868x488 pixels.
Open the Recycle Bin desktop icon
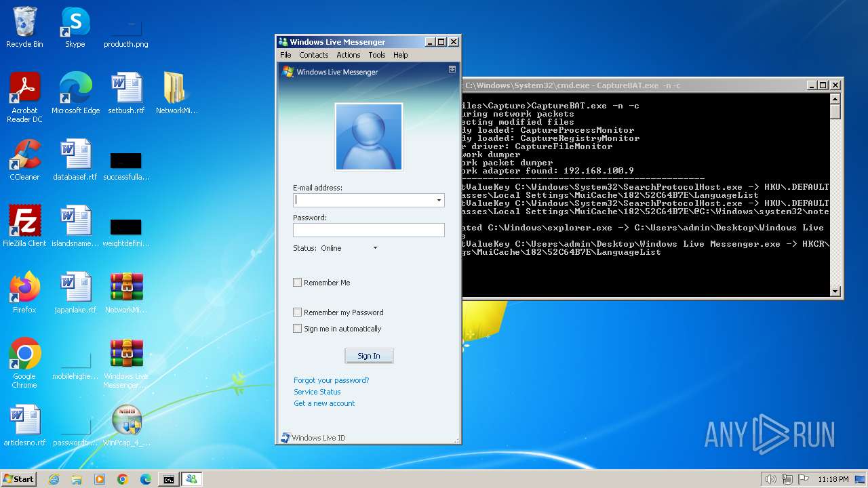[x=24, y=27]
